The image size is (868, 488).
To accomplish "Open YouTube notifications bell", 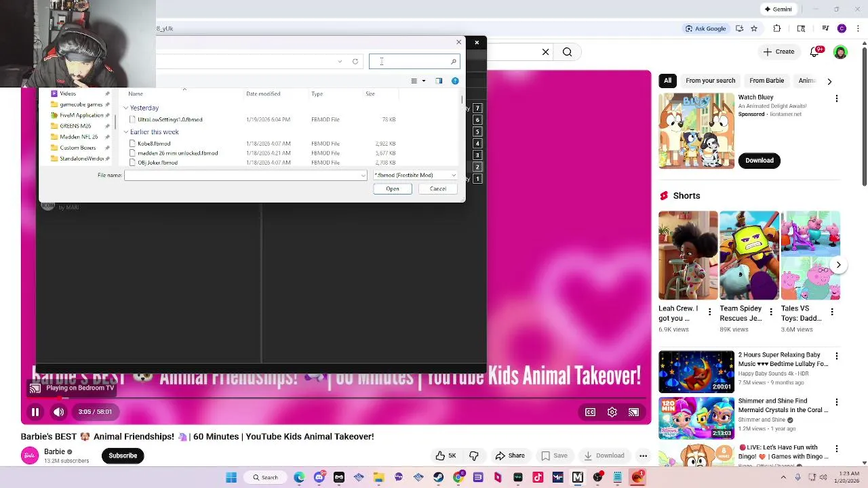I will pyautogui.click(x=816, y=52).
